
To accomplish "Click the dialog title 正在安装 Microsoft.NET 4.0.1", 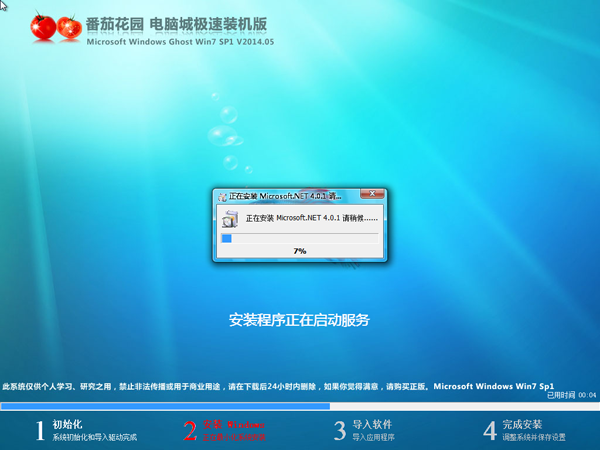I will tap(284, 197).
